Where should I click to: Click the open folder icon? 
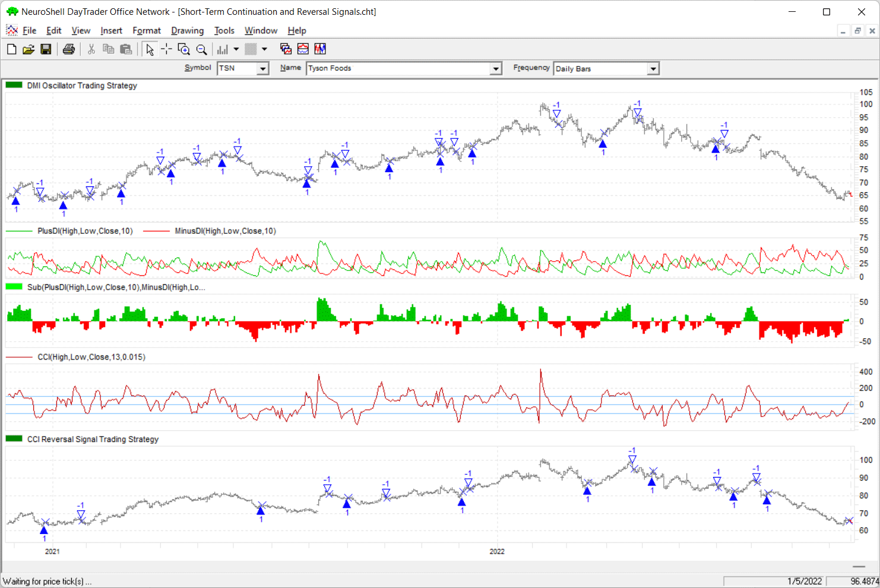pyautogui.click(x=28, y=49)
